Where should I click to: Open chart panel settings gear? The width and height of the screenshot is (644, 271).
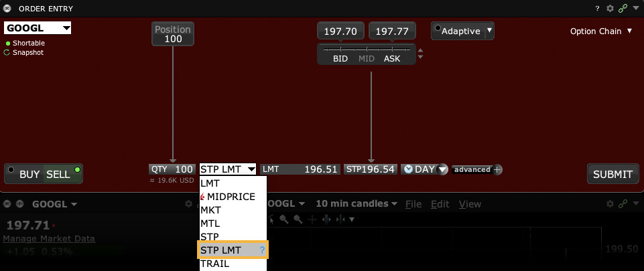pyautogui.click(x=610, y=204)
